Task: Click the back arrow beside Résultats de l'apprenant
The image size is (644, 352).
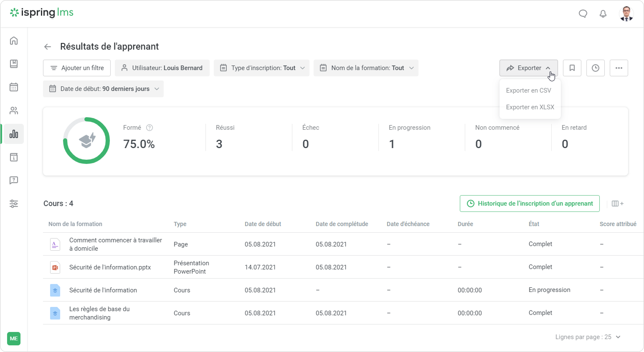Action: pos(48,47)
